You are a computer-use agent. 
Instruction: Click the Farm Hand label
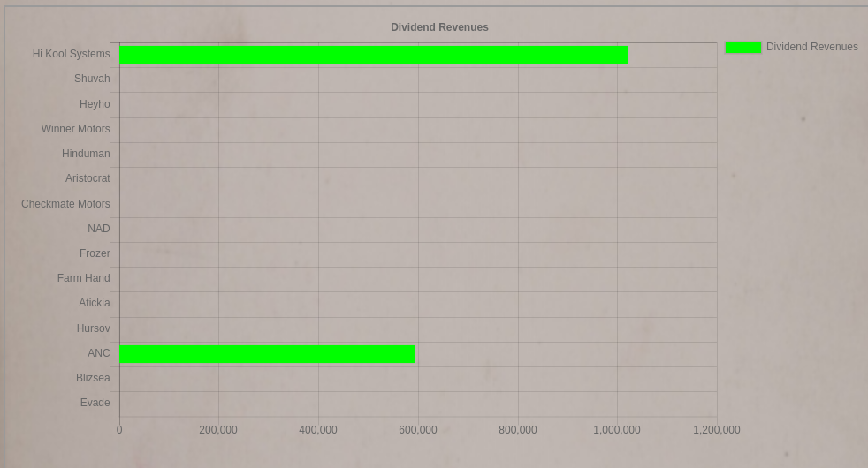click(84, 278)
